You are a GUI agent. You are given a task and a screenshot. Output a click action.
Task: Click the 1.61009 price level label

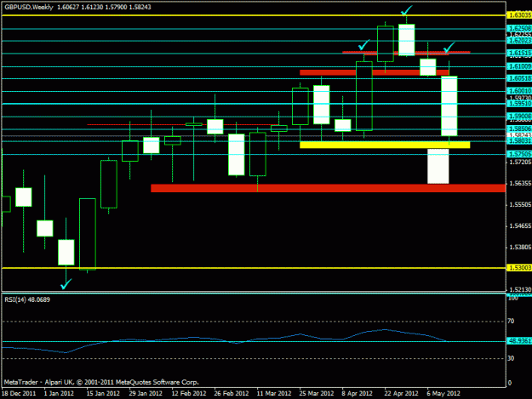[519, 66]
